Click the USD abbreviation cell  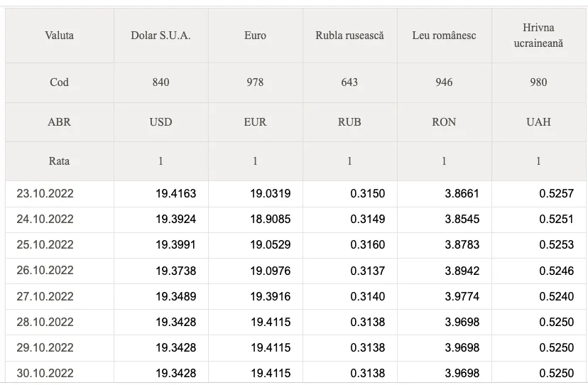(161, 122)
